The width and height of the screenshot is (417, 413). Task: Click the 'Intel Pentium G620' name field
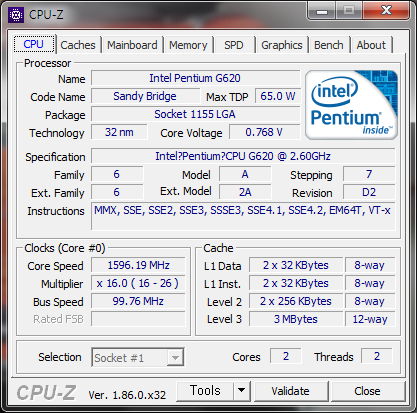195,78
